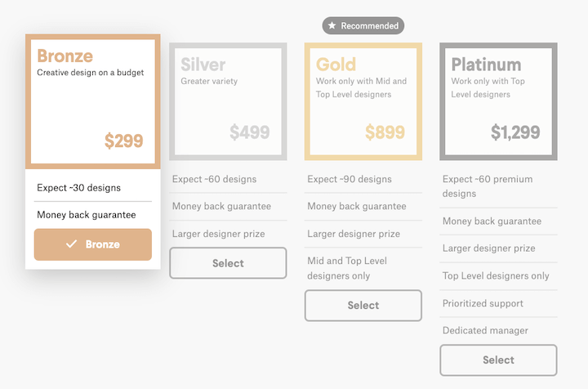Select the Bronze pricing card

click(91, 100)
